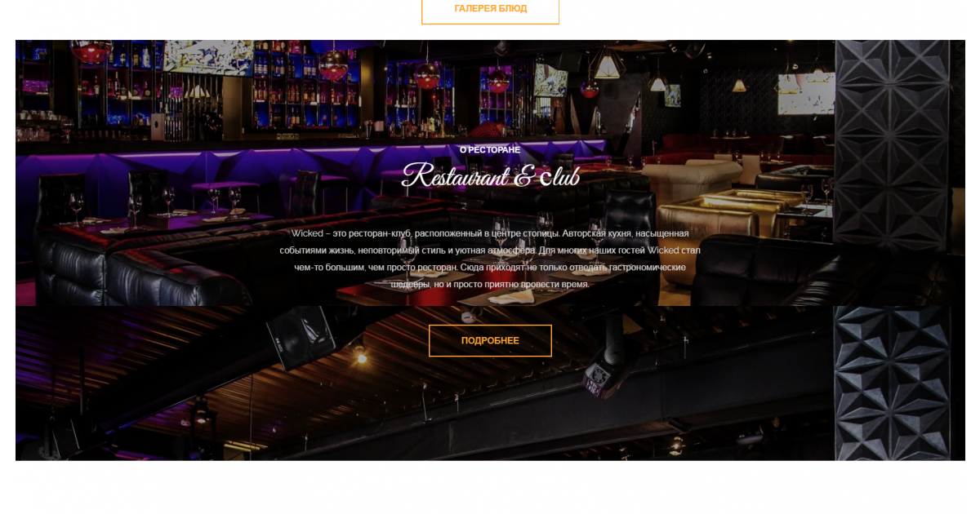Click the О РЕСТОРАНЕ section label

coord(490,150)
